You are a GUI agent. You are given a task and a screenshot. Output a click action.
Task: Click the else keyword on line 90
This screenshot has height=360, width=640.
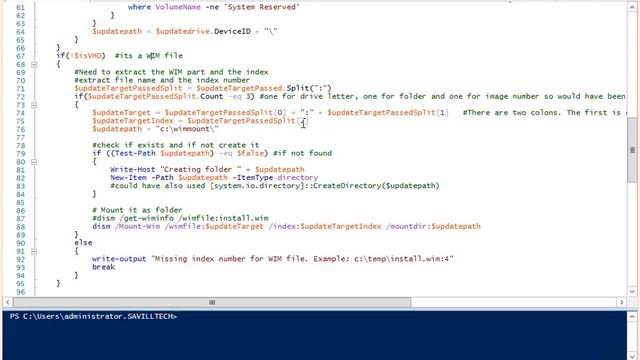coord(83,243)
